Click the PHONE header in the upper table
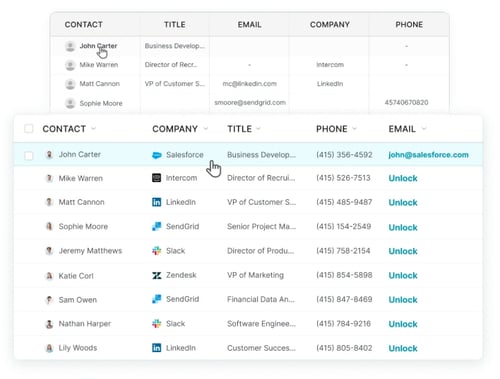 point(409,25)
